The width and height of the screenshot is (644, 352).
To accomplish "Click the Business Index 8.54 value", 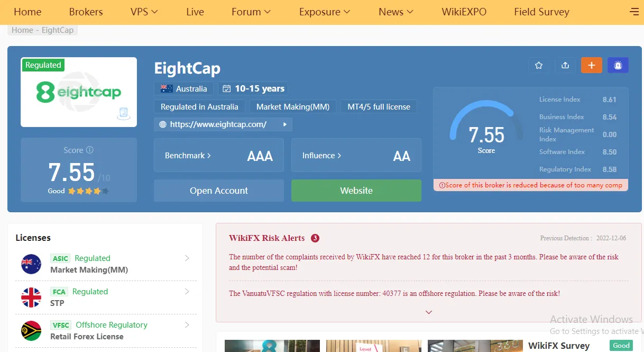I will (x=610, y=117).
